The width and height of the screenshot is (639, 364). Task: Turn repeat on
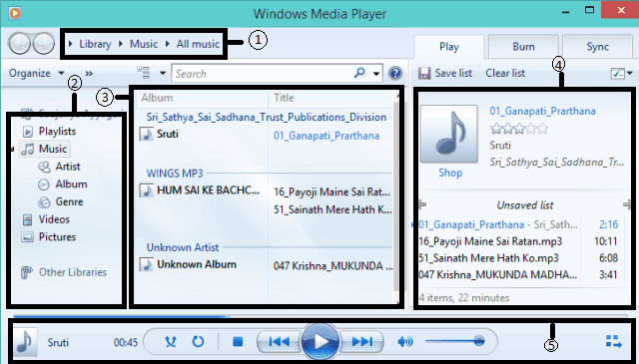coord(198,341)
